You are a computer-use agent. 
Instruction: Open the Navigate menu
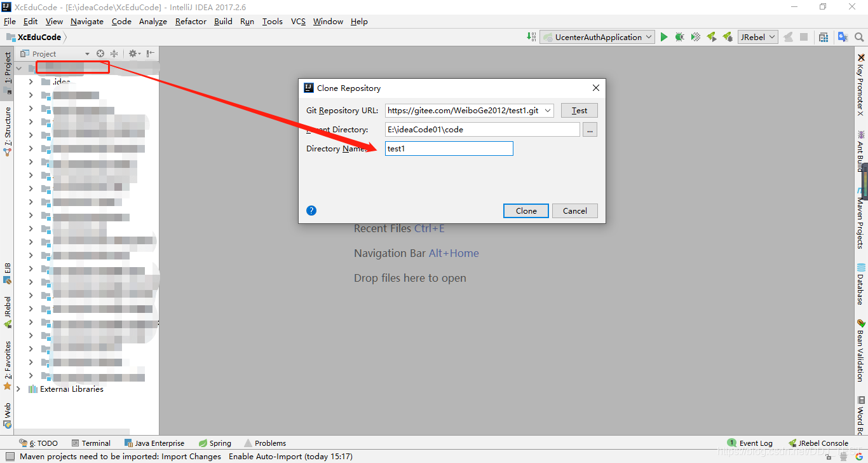point(87,21)
